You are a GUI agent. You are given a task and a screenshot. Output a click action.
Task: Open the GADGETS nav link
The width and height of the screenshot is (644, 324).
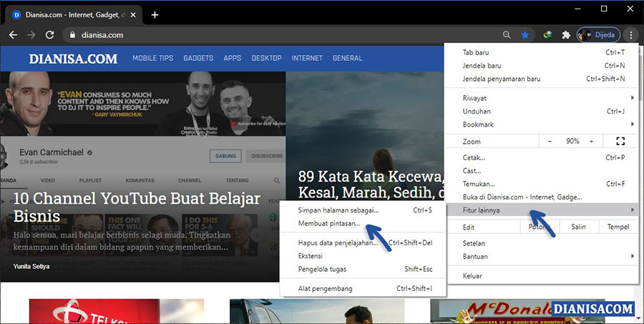[x=198, y=59]
